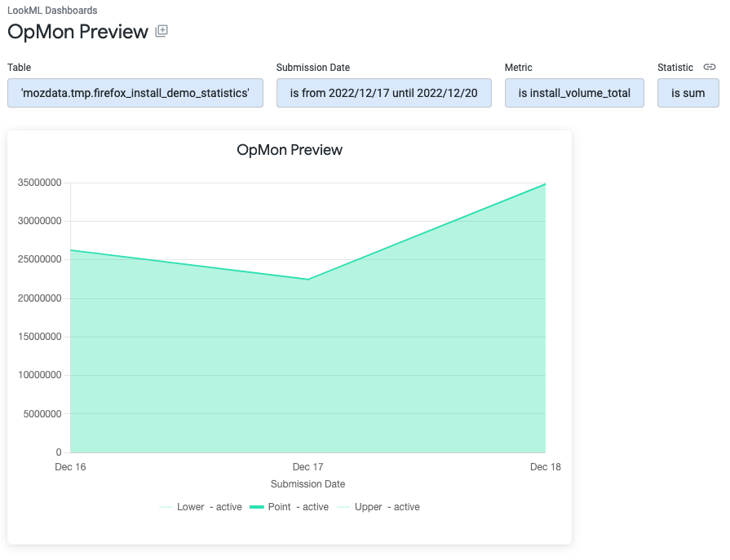Click the Submission Date axis title
This screenshot has height=560, width=730.
pyautogui.click(x=307, y=484)
